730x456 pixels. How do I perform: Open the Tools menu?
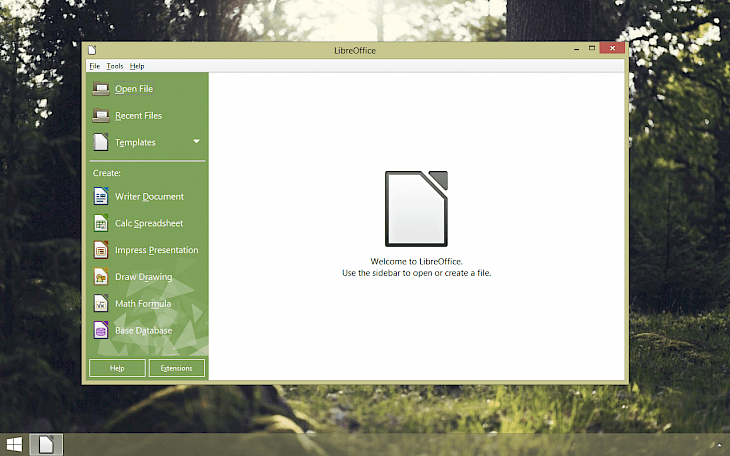coord(115,66)
